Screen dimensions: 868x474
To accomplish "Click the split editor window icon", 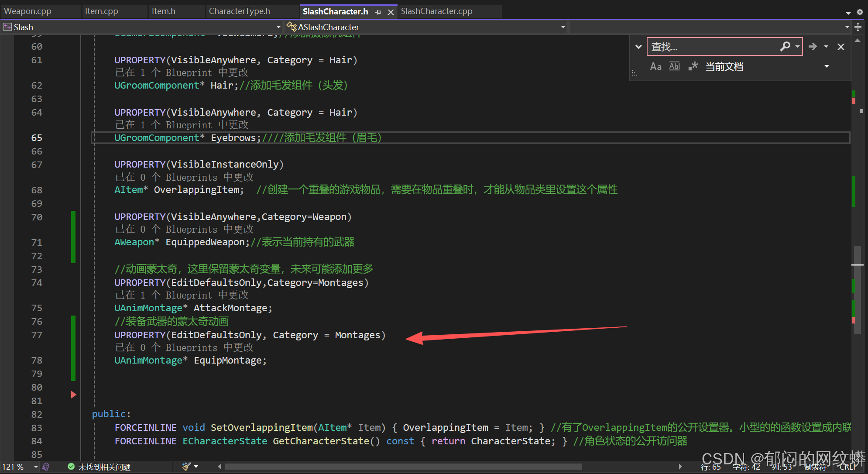I will 858,27.
